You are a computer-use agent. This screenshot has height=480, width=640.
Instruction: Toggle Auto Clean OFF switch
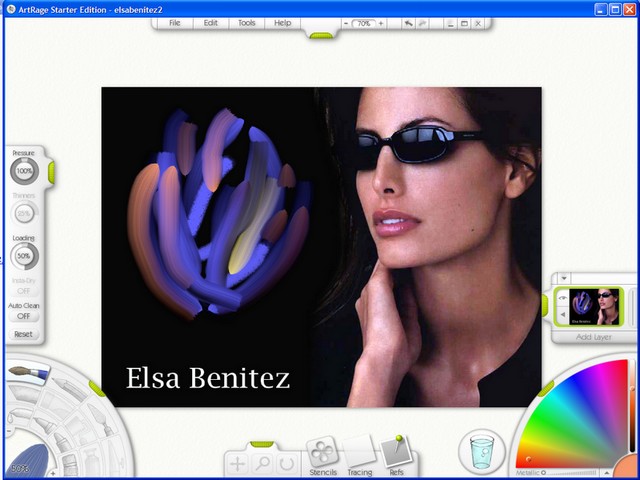coord(23,316)
